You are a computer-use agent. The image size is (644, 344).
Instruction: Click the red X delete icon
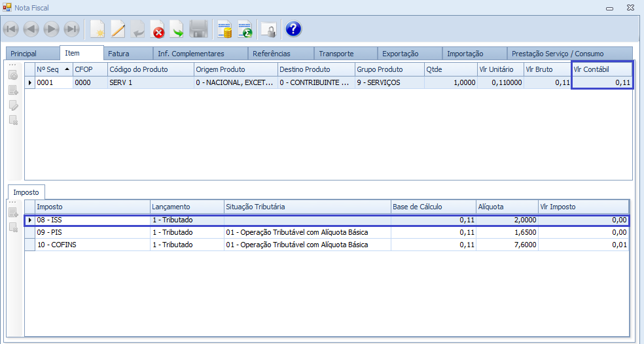(158, 29)
